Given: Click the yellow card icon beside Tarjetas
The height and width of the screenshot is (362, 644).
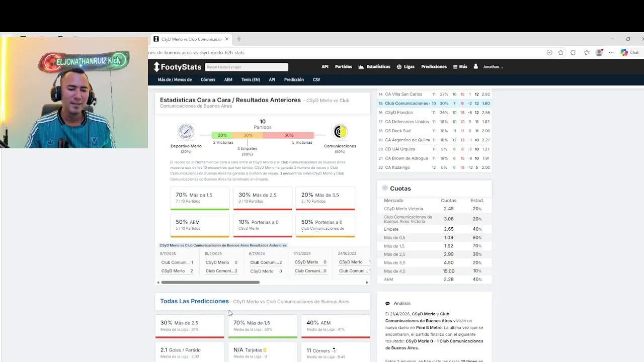Looking at the screenshot, I should [265, 350].
